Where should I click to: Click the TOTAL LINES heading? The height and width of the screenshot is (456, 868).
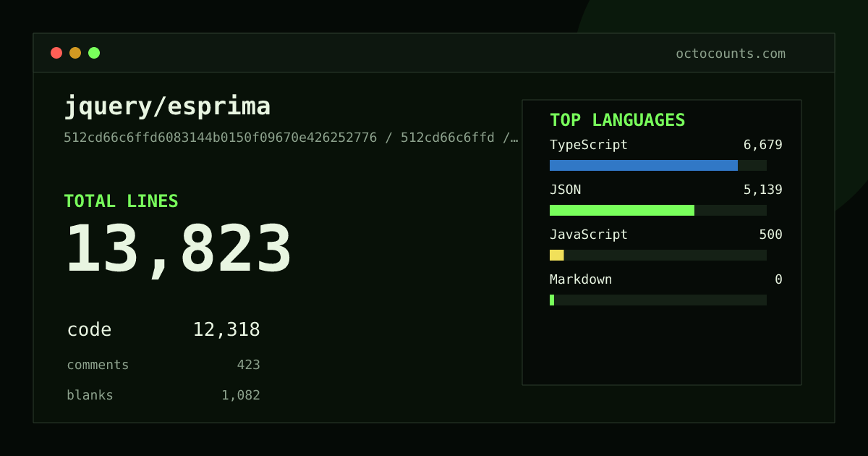click(x=121, y=201)
